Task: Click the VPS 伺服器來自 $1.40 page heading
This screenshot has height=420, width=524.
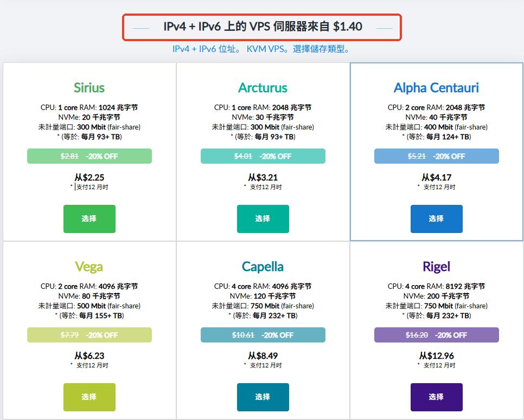Action: [263, 27]
